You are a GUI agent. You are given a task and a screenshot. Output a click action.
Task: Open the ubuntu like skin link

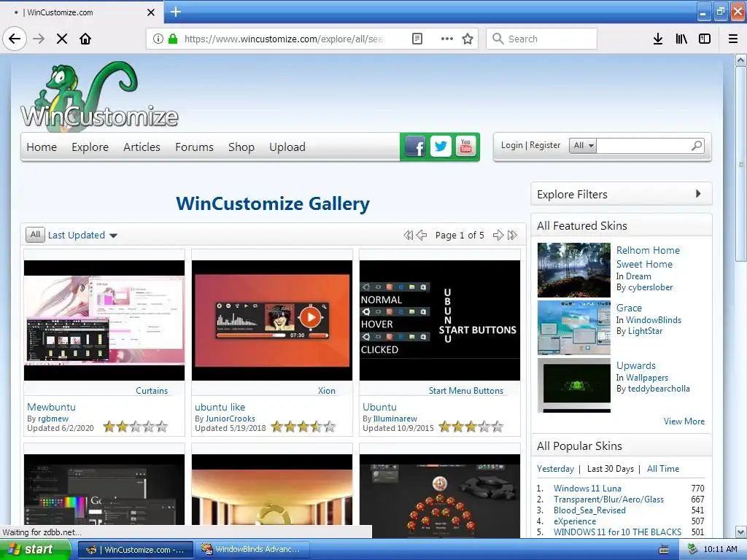click(220, 407)
